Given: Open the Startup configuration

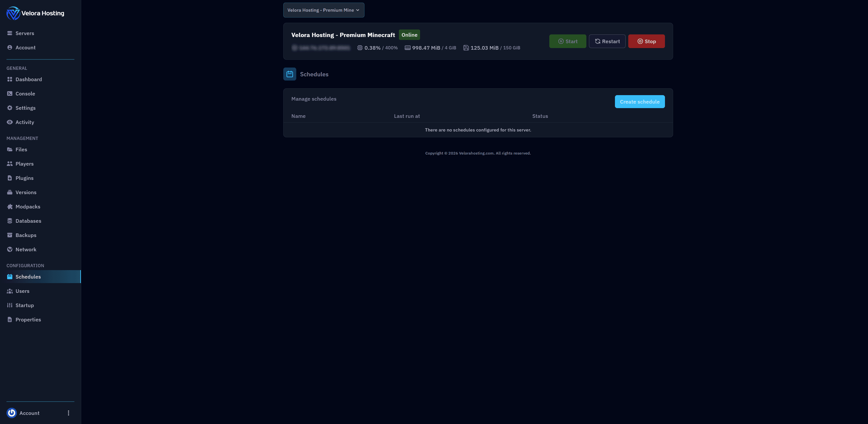Looking at the screenshot, I should [x=25, y=305].
